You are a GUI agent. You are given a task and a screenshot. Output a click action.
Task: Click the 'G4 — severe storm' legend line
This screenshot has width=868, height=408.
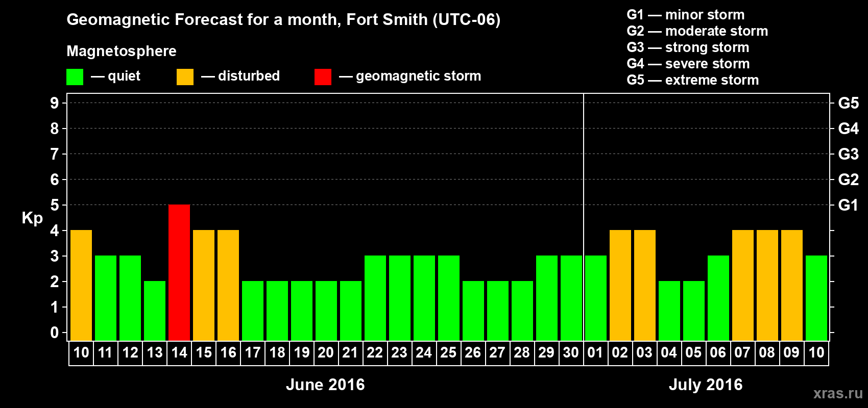[688, 64]
